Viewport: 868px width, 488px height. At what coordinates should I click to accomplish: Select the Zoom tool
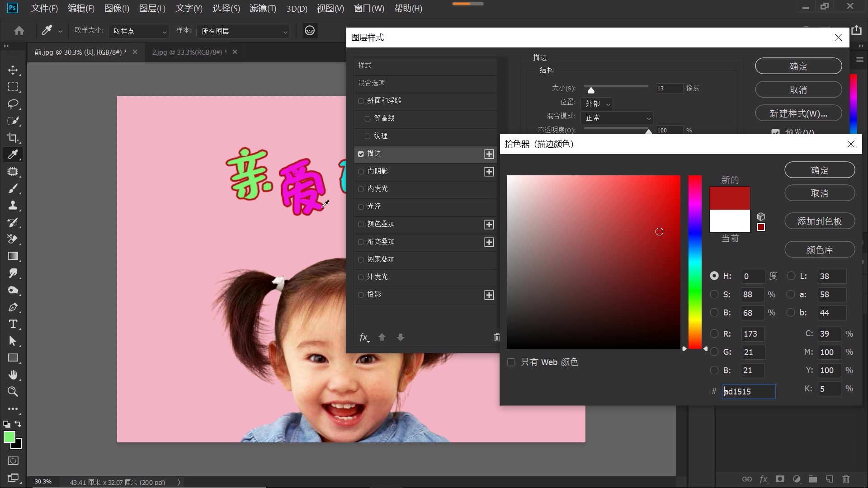pos(13,392)
